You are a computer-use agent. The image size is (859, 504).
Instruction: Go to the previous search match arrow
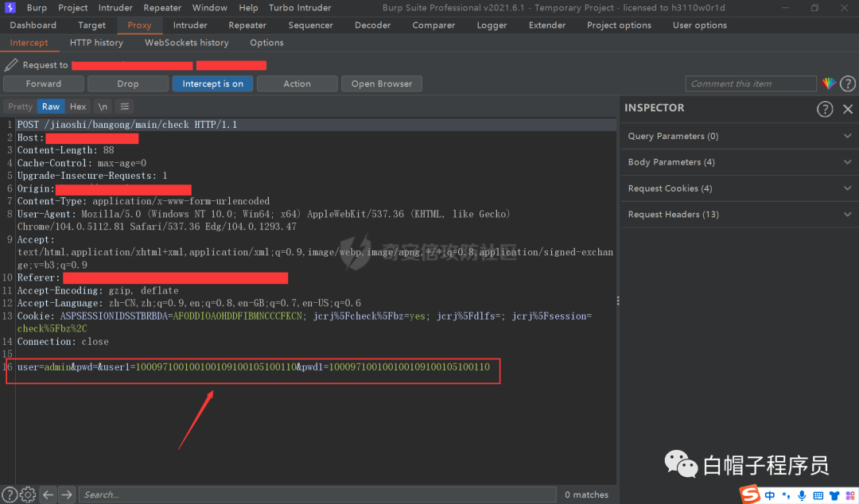(49, 494)
